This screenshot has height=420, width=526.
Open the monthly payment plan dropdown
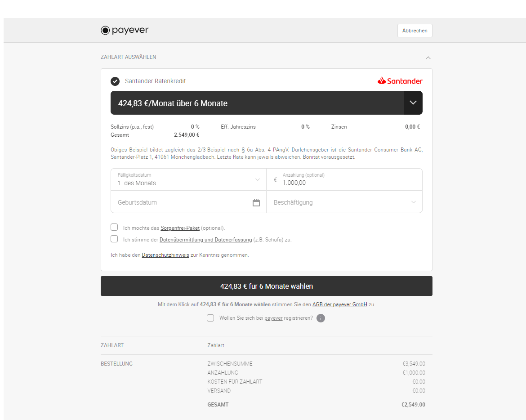[266, 103]
